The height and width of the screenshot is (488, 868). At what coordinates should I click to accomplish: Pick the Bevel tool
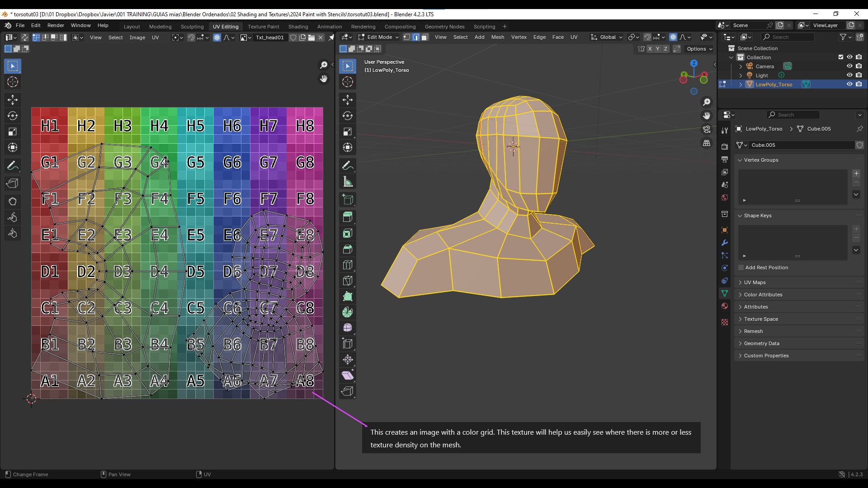pos(348,249)
